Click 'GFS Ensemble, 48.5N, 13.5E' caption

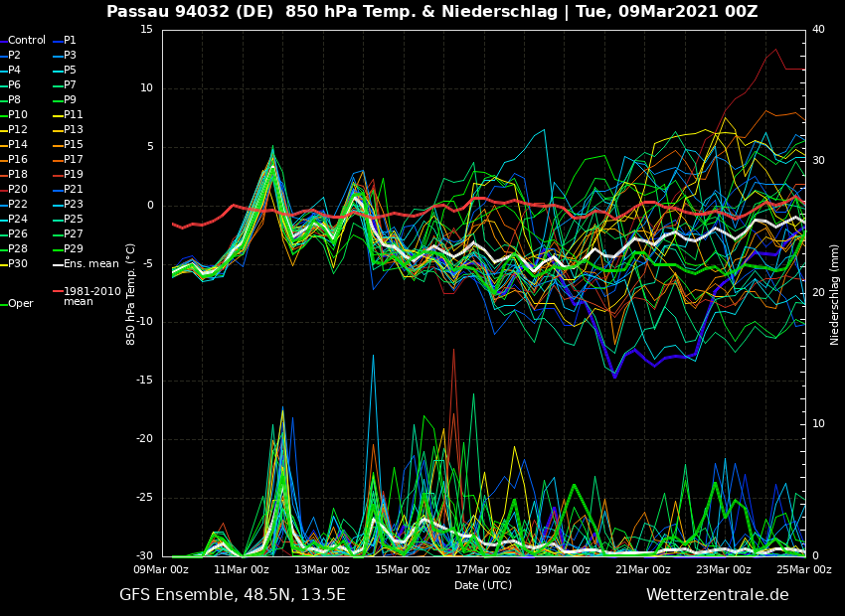click(x=233, y=595)
